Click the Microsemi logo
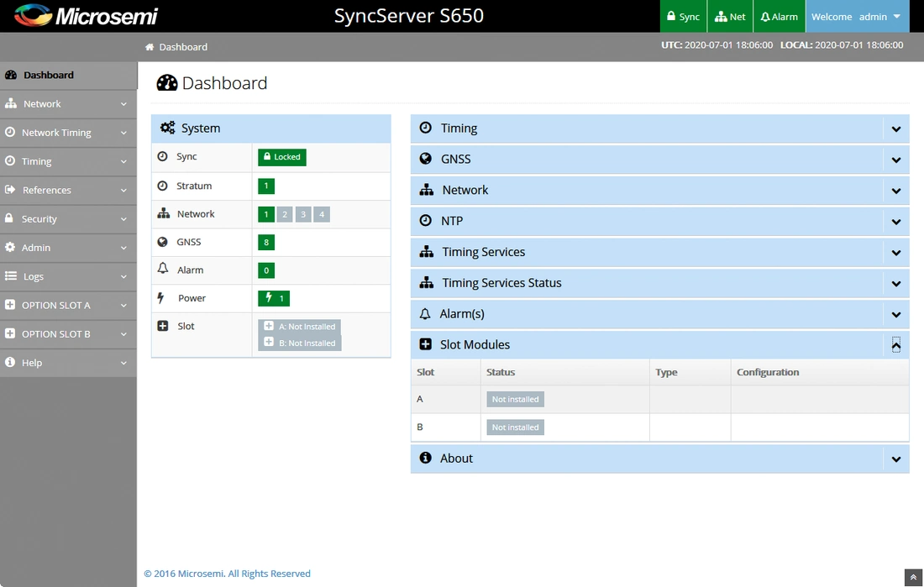The width and height of the screenshot is (924, 587). (86, 16)
